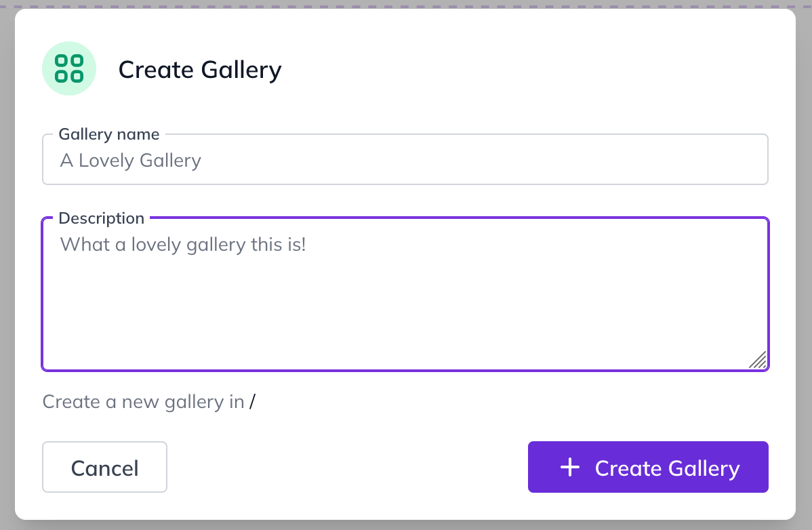This screenshot has height=530, width=812.
Task: Click the 'Description' field label
Action: pos(102,218)
